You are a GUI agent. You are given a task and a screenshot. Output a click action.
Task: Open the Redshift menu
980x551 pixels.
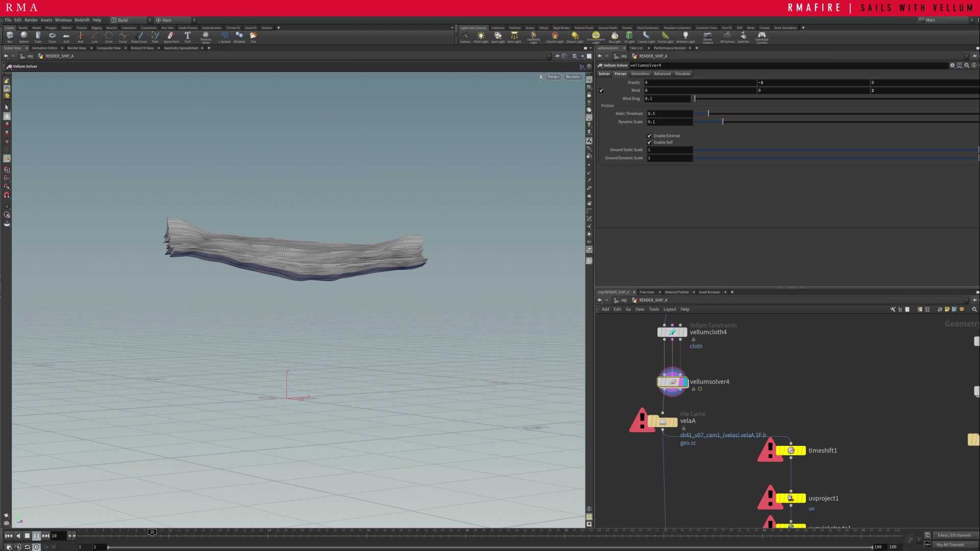82,20
